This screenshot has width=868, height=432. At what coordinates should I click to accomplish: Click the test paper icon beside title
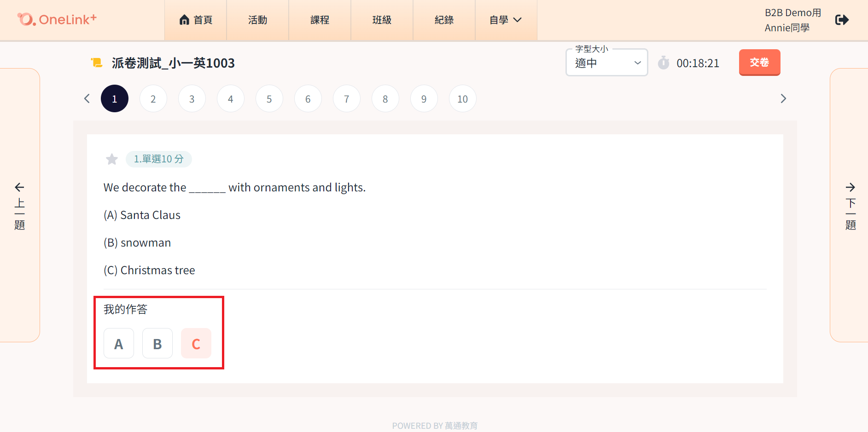[97, 63]
